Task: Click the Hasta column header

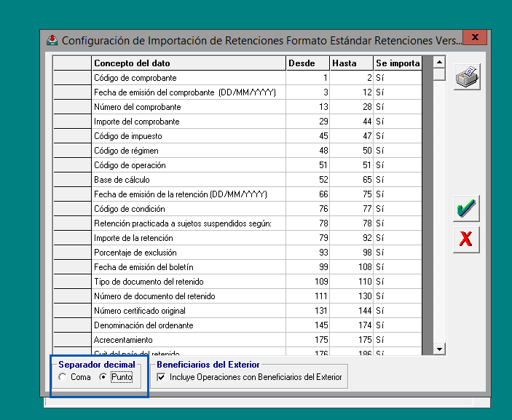Action: pyautogui.click(x=351, y=63)
